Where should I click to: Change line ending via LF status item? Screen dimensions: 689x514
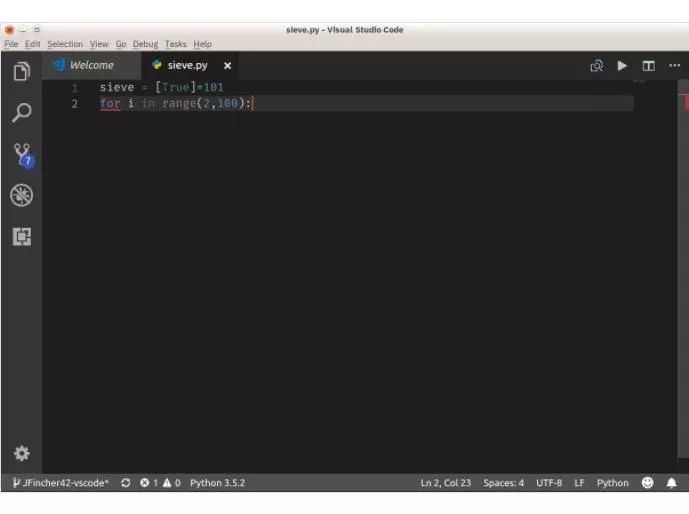[579, 483]
